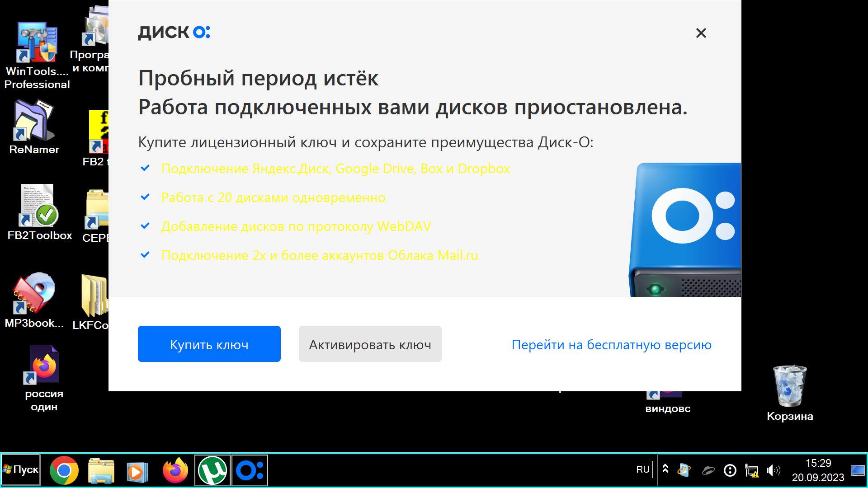Open the LKFCo folder on desktop
868x488 pixels.
tap(91, 303)
